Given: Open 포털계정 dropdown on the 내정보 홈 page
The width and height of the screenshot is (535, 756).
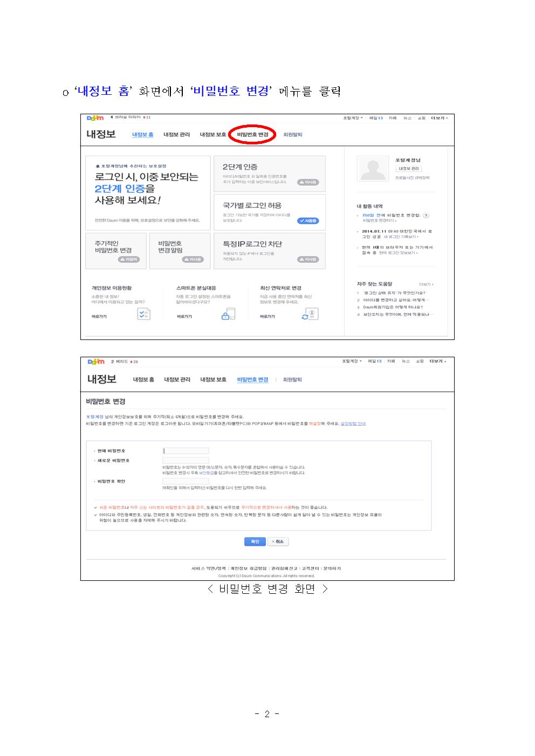Looking at the screenshot, I should point(353,118).
